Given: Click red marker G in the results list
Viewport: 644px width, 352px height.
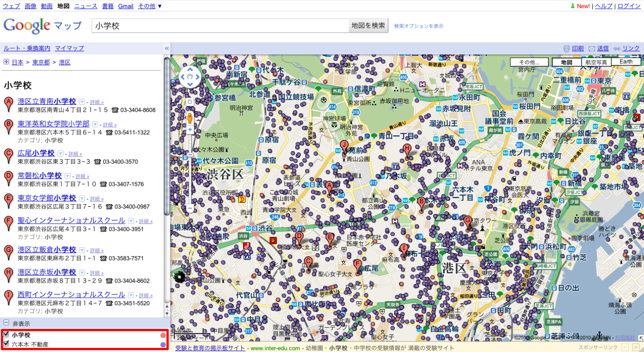Looking at the screenshot, I should tap(8, 252).
